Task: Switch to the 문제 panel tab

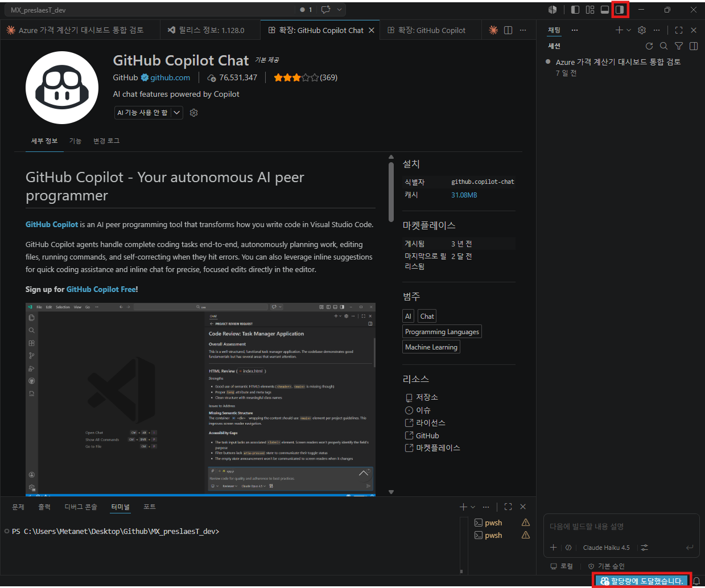Action: pyautogui.click(x=18, y=507)
